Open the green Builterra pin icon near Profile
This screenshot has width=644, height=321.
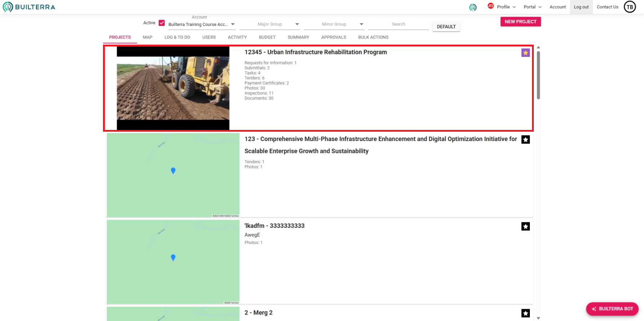point(473,7)
